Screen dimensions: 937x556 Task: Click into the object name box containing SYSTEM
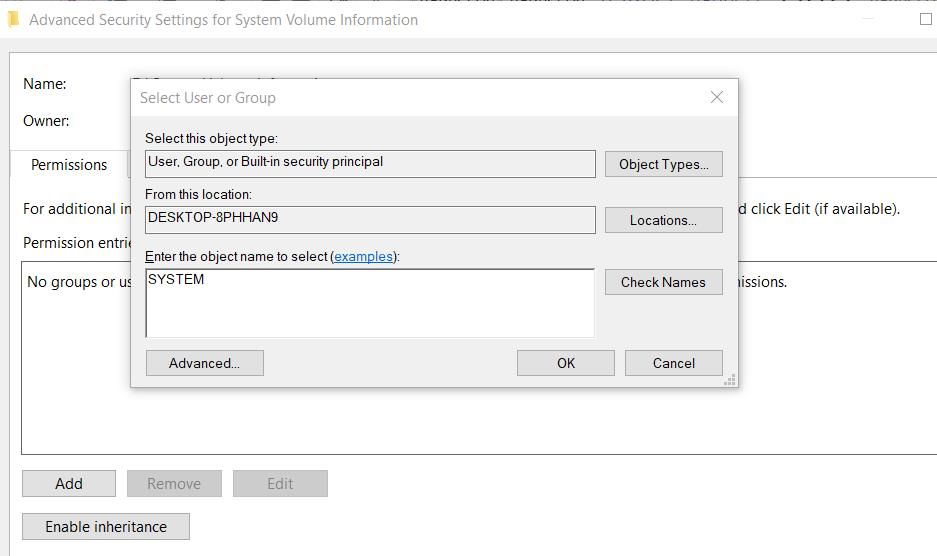click(x=370, y=303)
